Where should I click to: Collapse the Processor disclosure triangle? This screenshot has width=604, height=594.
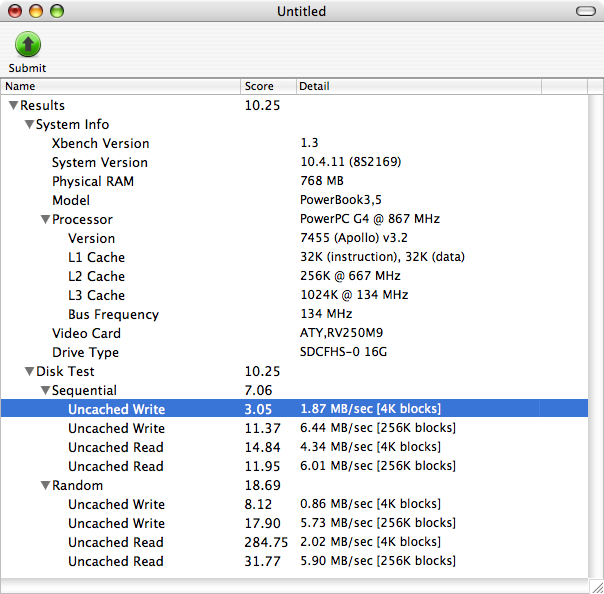[45, 219]
